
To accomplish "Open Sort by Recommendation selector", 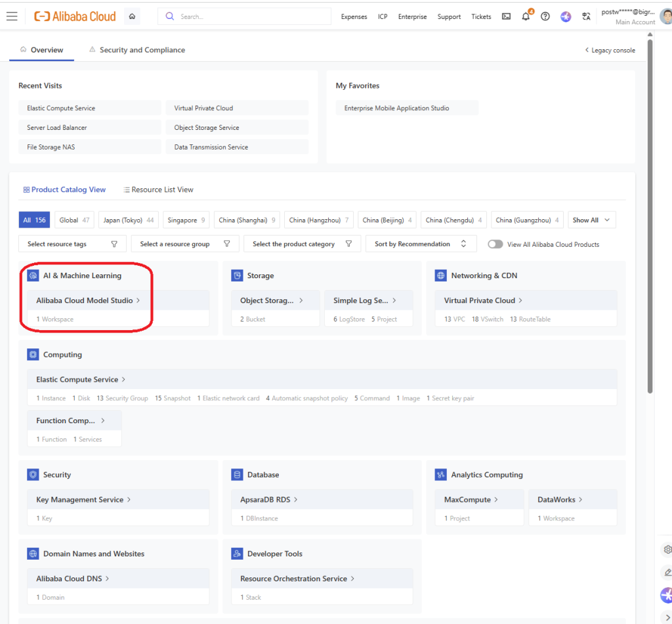I will coord(421,244).
